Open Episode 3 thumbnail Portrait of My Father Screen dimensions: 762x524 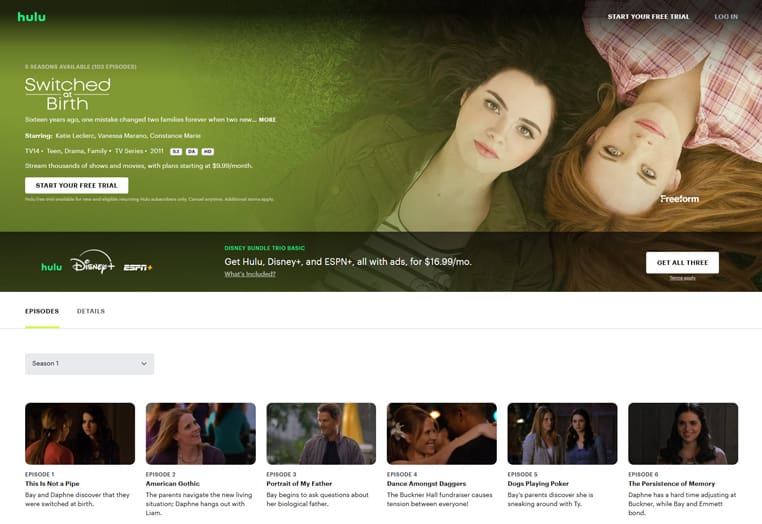pyautogui.click(x=321, y=434)
